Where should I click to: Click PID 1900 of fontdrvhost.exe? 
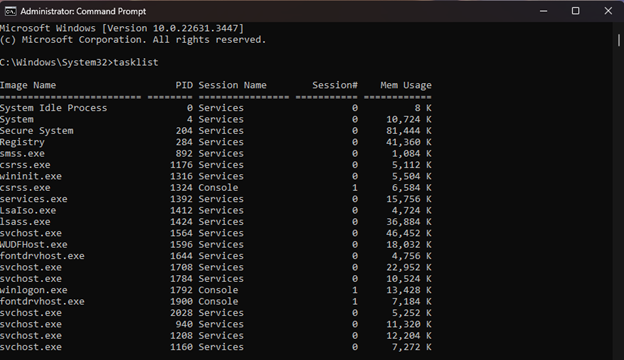click(181, 302)
